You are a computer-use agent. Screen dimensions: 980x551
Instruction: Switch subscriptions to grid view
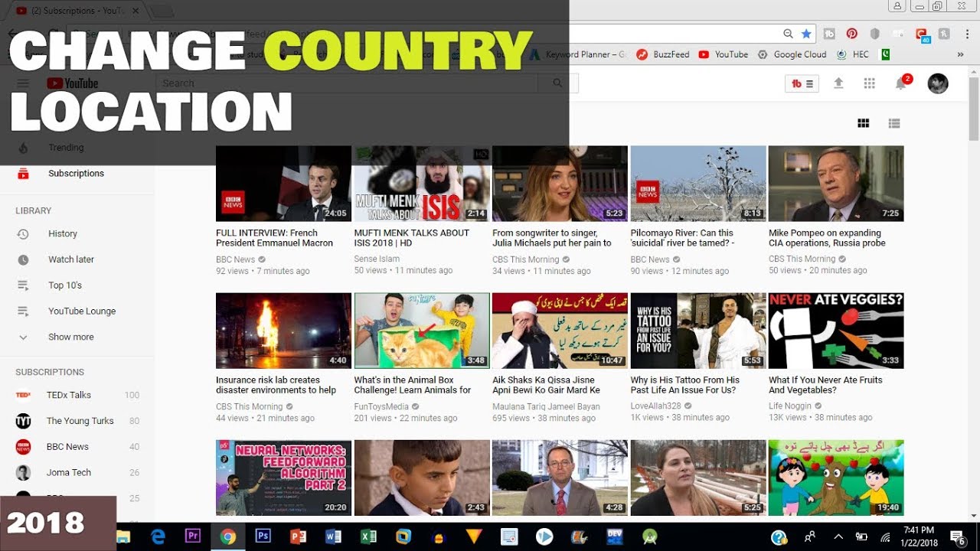pos(864,123)
